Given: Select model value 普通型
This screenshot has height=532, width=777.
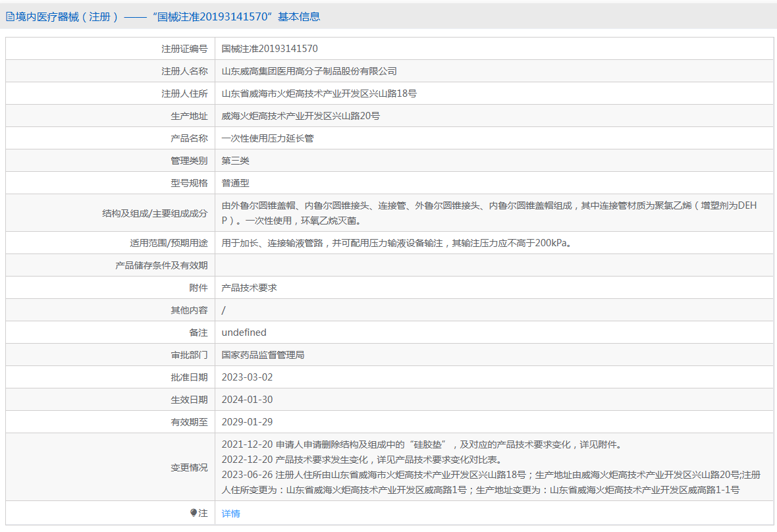Looking at the screenshot, I should click(235, 183).
